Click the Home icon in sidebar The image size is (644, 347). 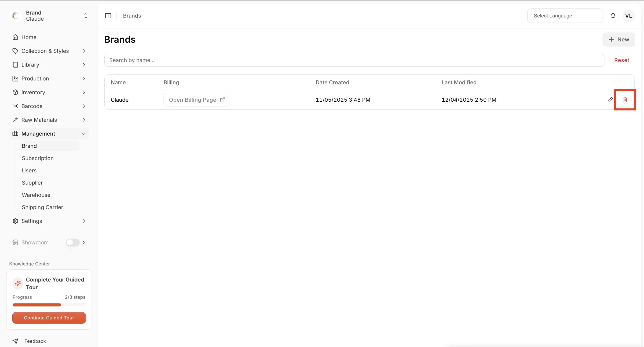(15, 37)
